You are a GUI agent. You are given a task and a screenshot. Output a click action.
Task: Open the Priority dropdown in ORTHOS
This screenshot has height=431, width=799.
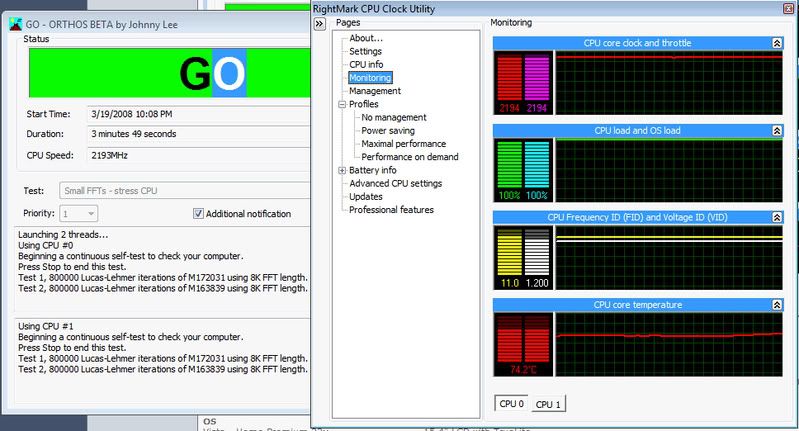click(79, 214)
